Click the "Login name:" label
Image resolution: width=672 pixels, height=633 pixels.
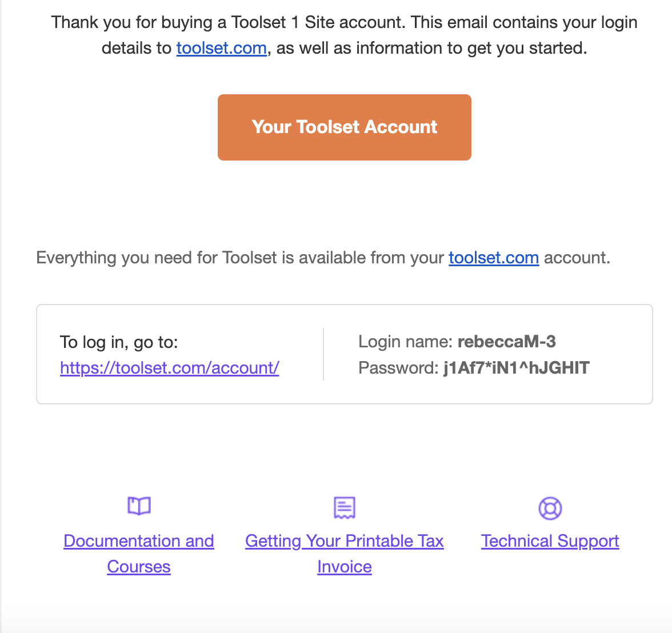tap(406, 342)
